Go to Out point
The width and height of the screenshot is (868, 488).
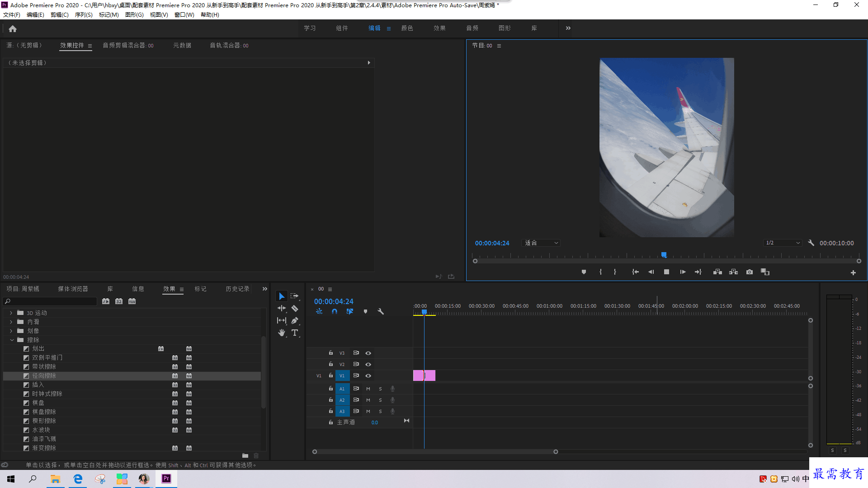tap(698, 272)
